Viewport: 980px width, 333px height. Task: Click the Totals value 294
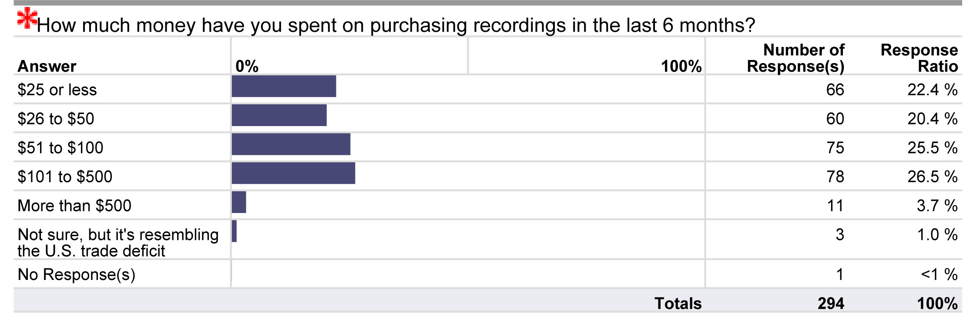point(831,303)
